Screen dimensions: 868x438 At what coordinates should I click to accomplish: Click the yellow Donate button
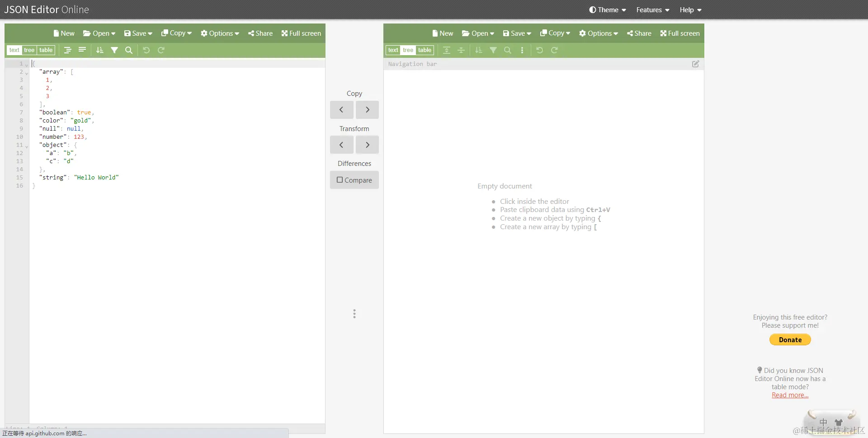coord(790,340)
